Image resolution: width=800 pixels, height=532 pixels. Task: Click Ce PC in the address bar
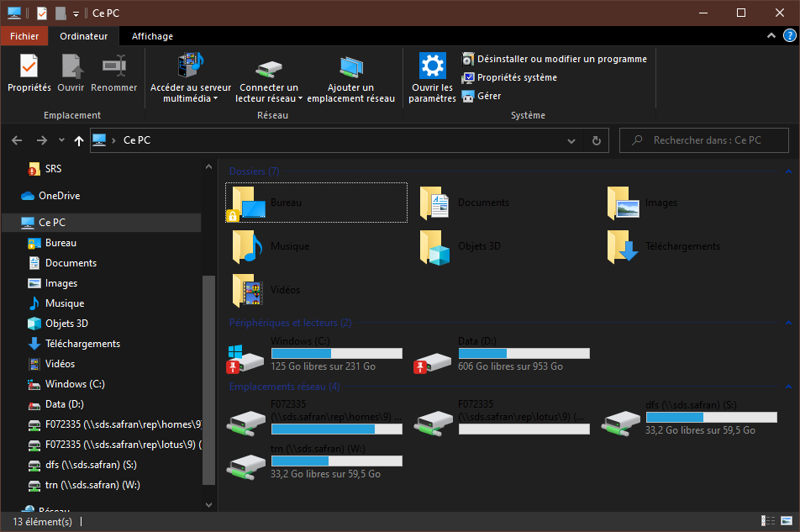pos(137,140)
